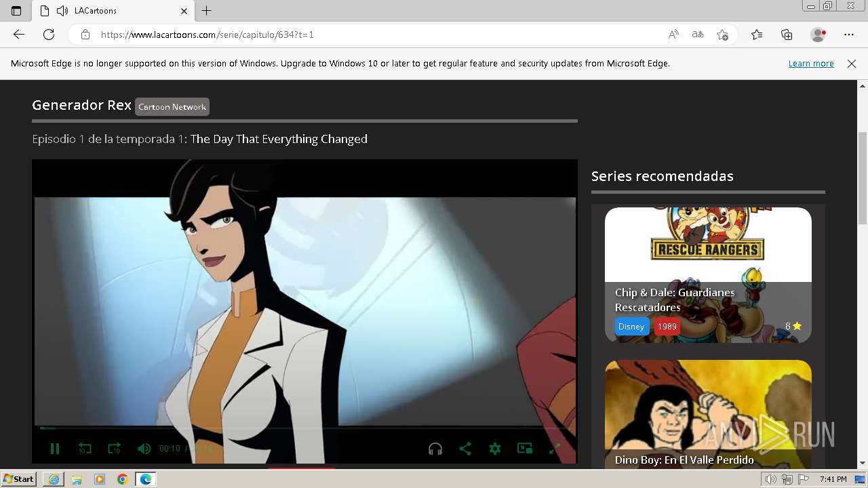The width and height of the screenshot is (868, 488).
Task: Enable picture-in-picture mode for the video
Action: [x=525, y=449]
